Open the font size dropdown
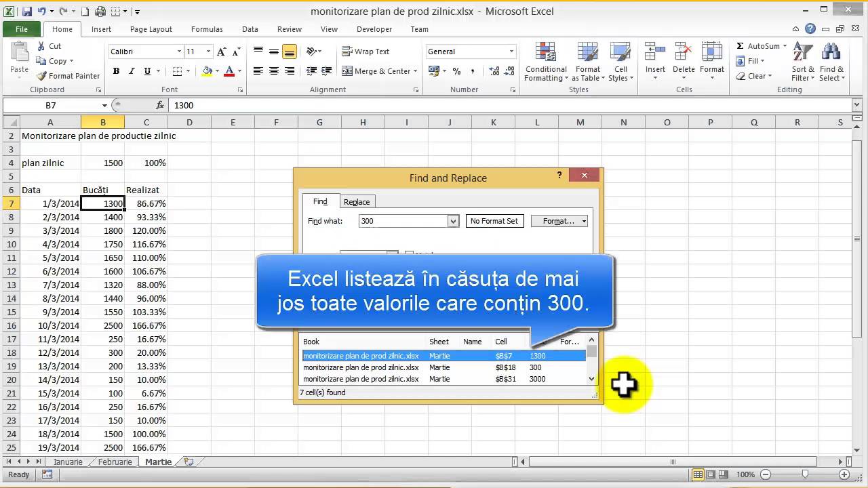Image resolution: width=868 pixels, height=488 pixels. 209,52
